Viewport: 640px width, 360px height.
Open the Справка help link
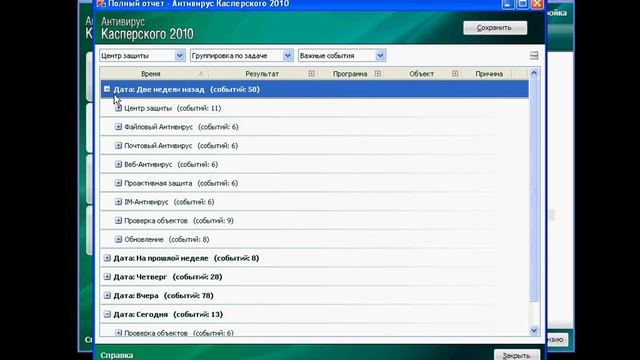coord(117,355)
